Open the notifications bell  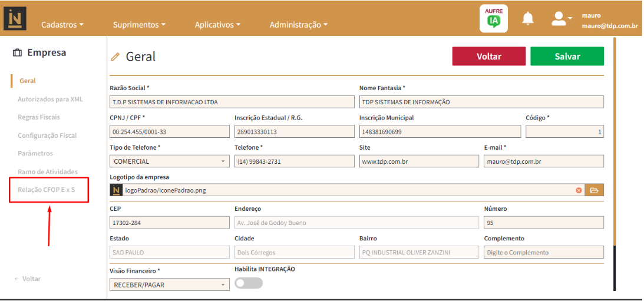528,19
